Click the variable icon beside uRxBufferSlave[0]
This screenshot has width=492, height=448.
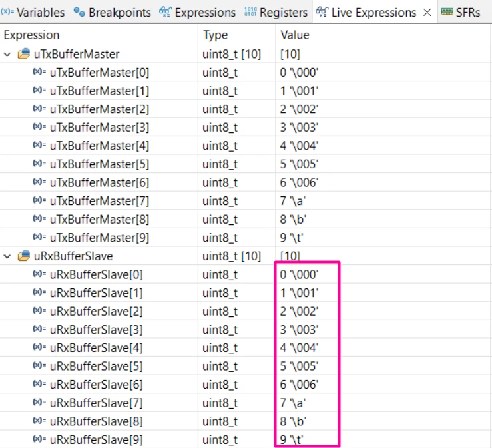(x=39, y=274)
